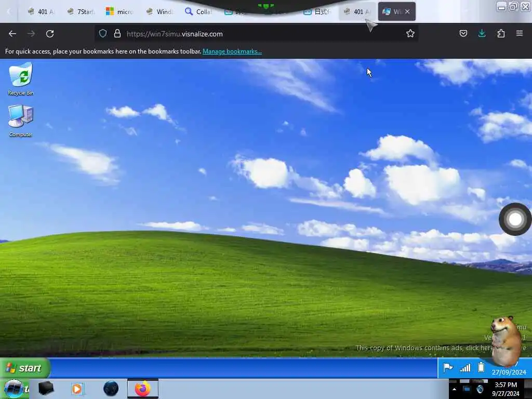Open the site security padlock icon

tap(117, 33)
